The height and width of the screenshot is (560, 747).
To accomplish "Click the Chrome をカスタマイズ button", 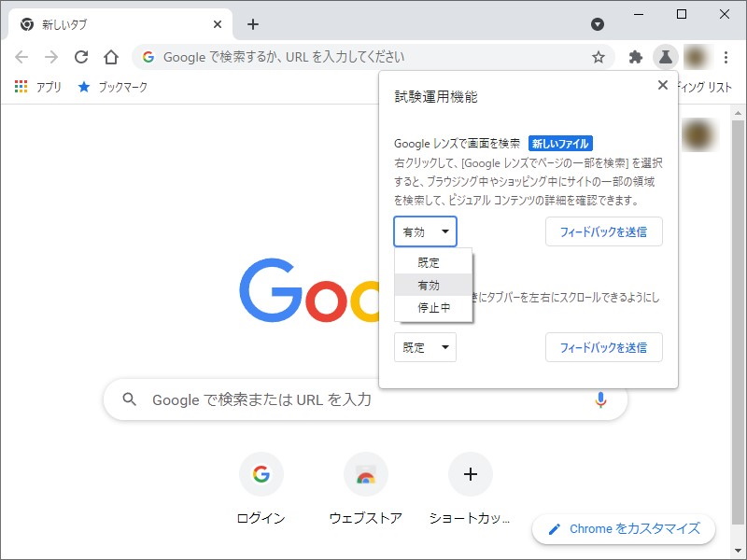I will click(623, 528).
